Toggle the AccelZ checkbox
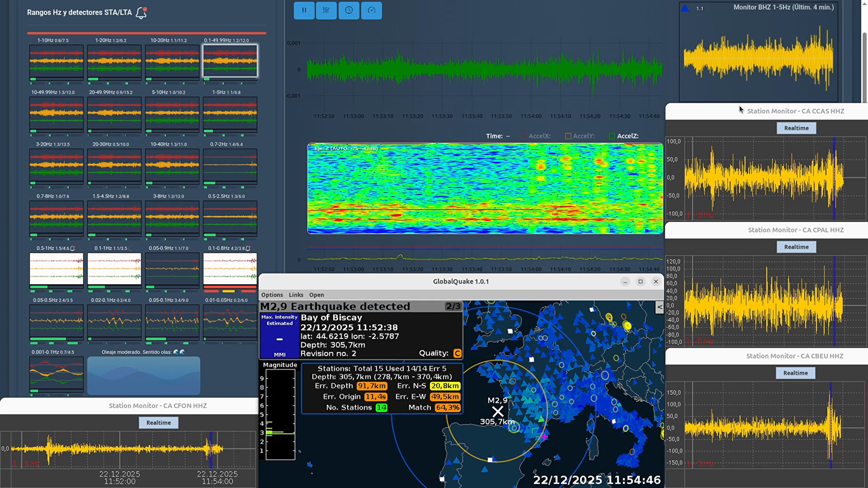This screenshot has height=488, width=868. [612, 136]
